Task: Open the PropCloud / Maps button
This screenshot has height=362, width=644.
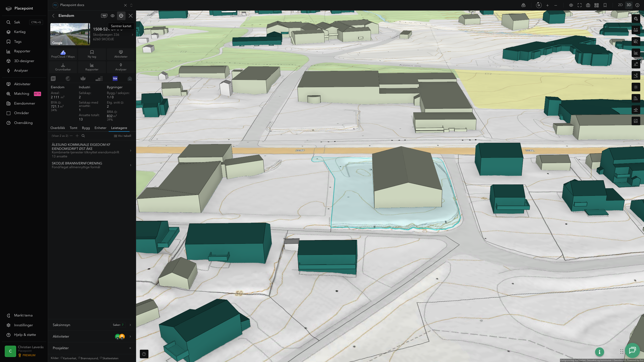Action: 63,54
